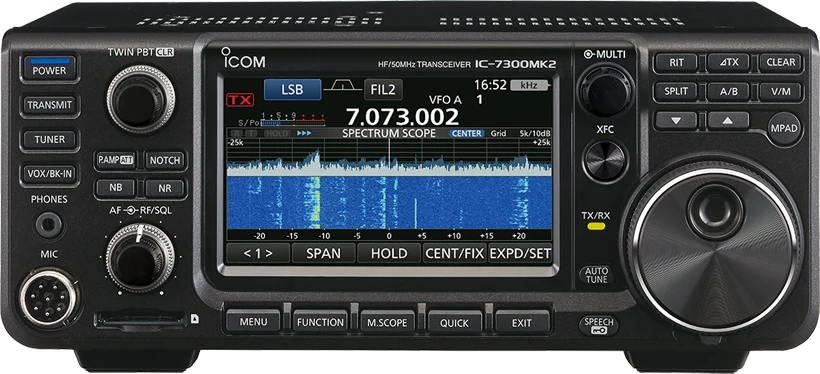Click the IC-7300MK2 model label
The image size is (820, 374).
click(516, 64)
